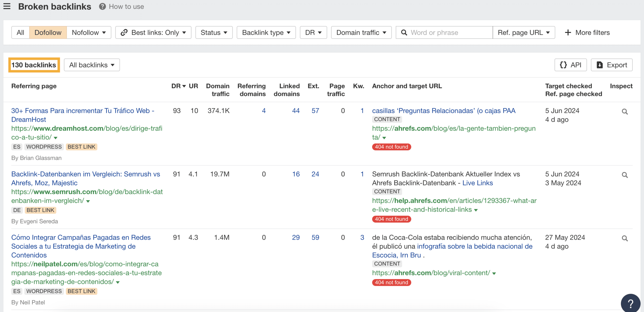Open neilpatel.com referring page URL
Image resolution: width=644 pixels, height=312 pixels.
click(x=87, y=273)
